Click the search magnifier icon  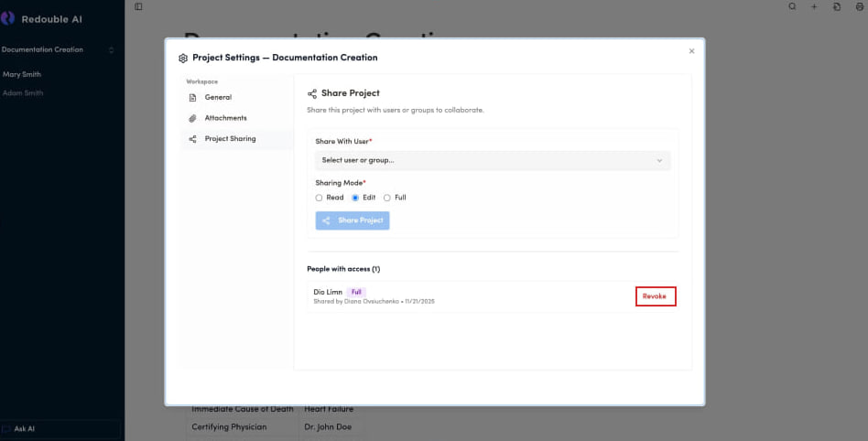(793, 6)
